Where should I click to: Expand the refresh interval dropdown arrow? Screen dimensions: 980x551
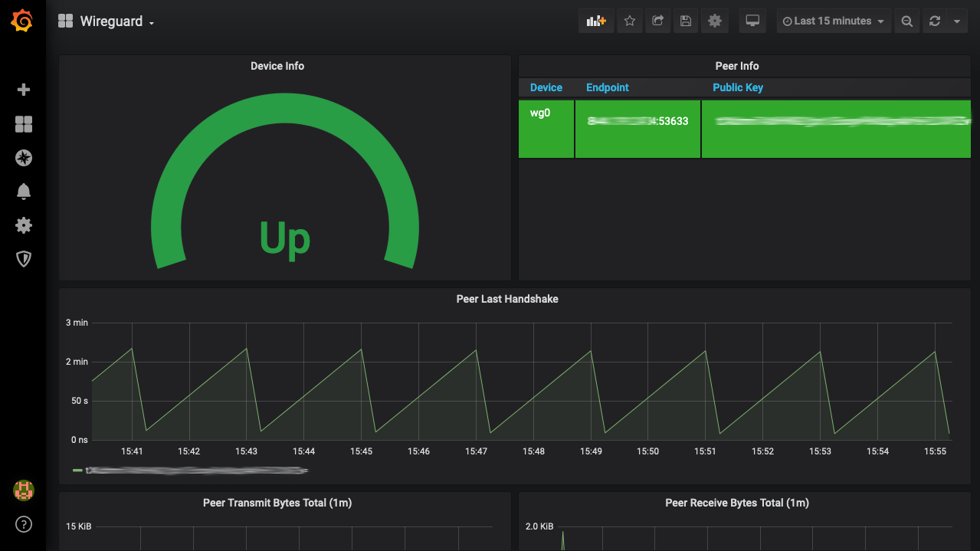click(957, 21)
